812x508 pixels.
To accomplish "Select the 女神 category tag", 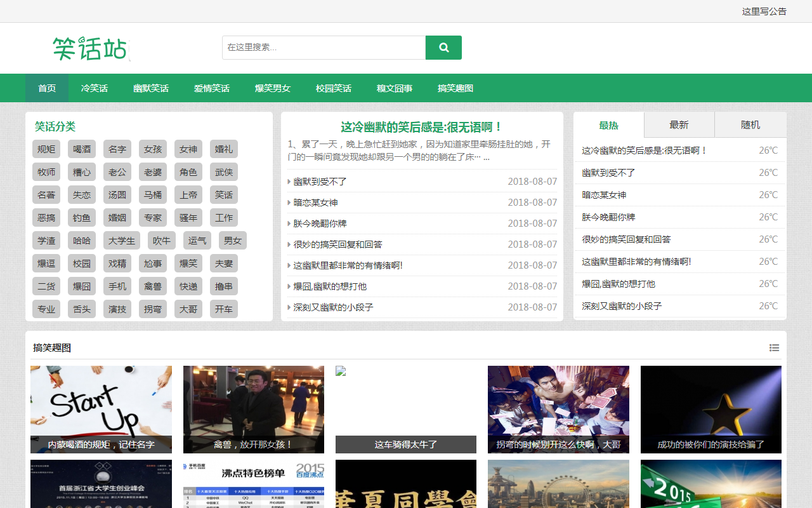I will click(x=188, y=149).
